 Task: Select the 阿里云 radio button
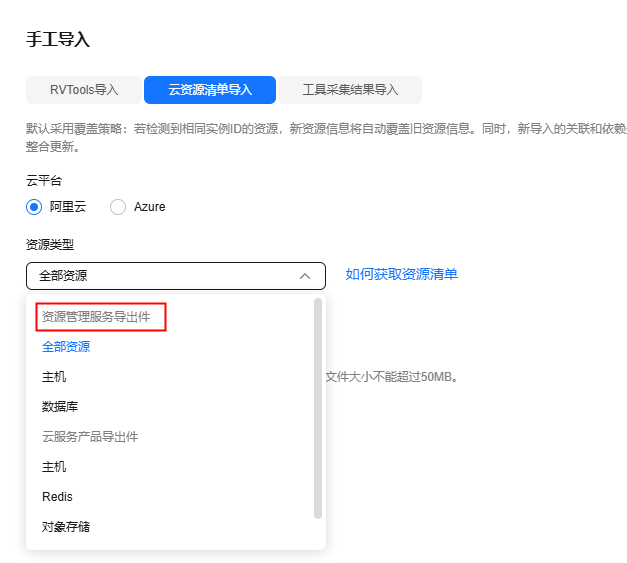point(34,207)
